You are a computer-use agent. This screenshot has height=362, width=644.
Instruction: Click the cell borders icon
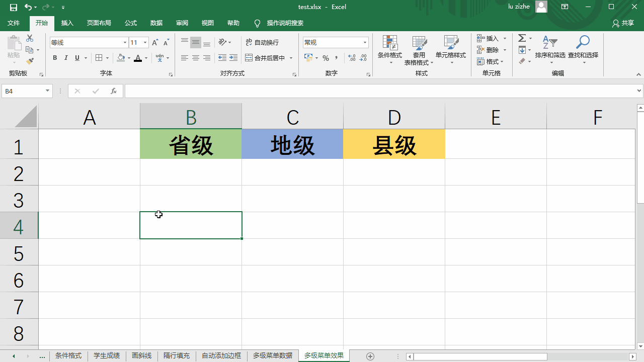[x=99, y=58]
